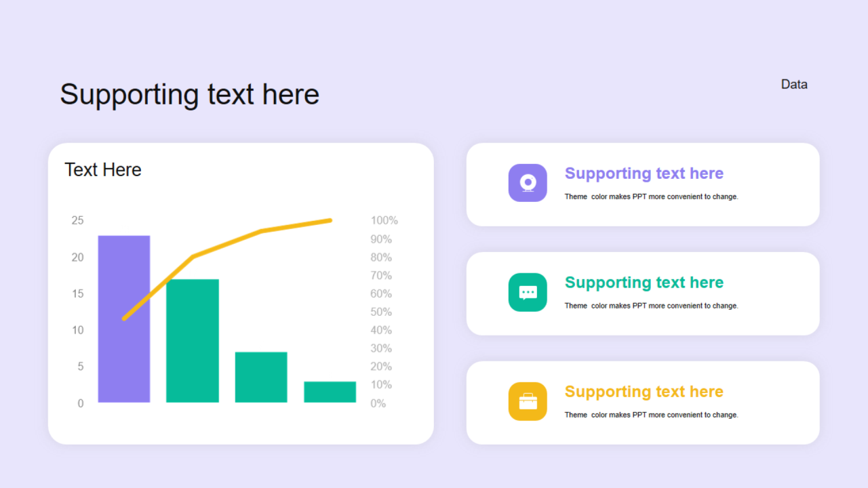Click the green chat bubble icon
868x488 pixels.
click(x=528, y=292)
